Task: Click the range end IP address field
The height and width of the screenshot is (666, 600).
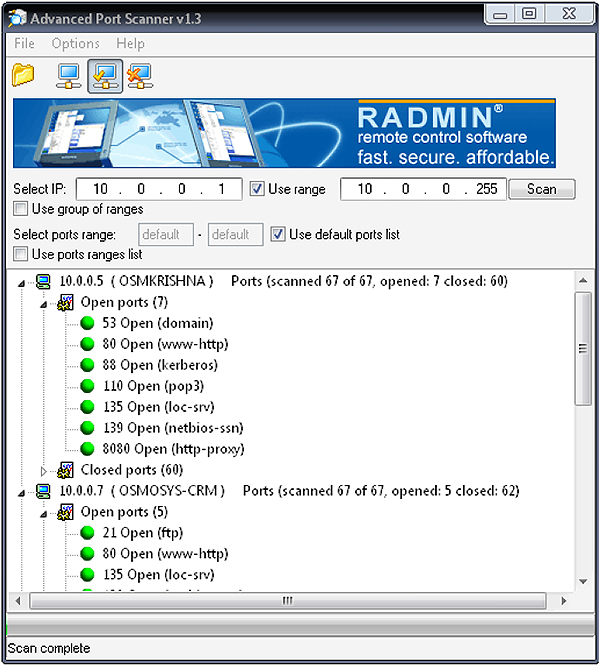Action: (x=423, y=189)
